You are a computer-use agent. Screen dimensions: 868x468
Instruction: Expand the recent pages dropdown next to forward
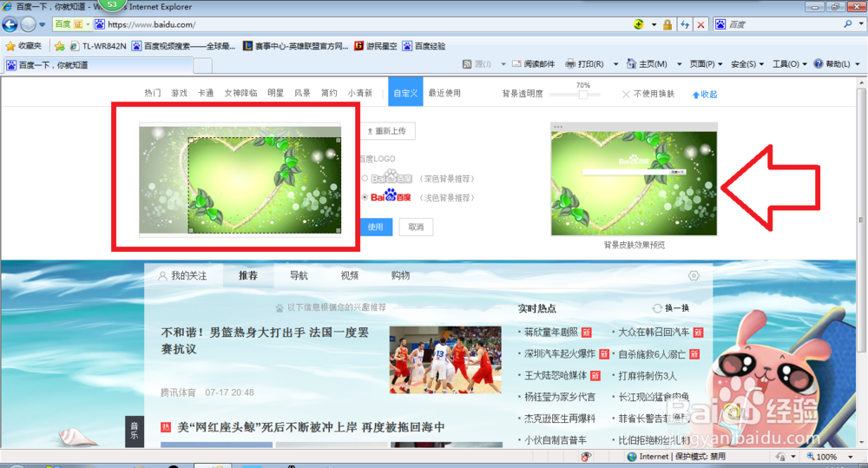(x=42, y=24)
